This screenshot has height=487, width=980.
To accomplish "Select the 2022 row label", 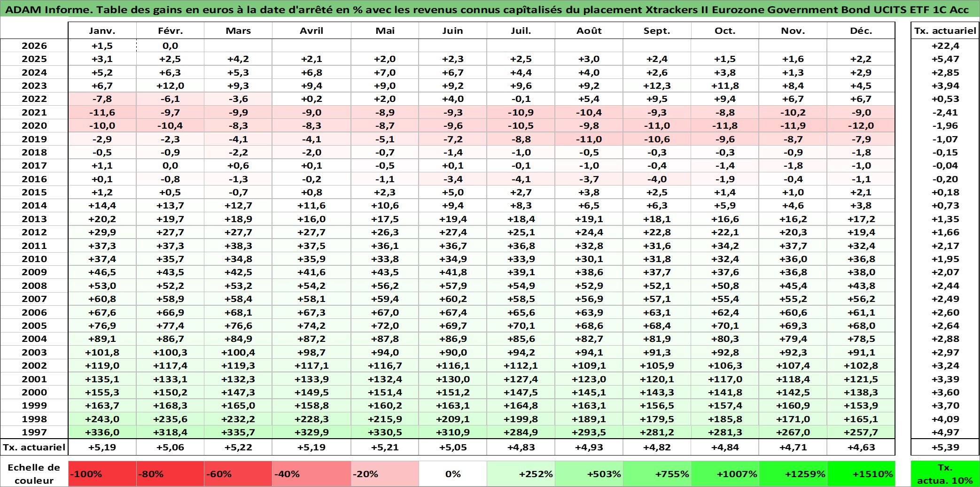I will pos(34,99).
